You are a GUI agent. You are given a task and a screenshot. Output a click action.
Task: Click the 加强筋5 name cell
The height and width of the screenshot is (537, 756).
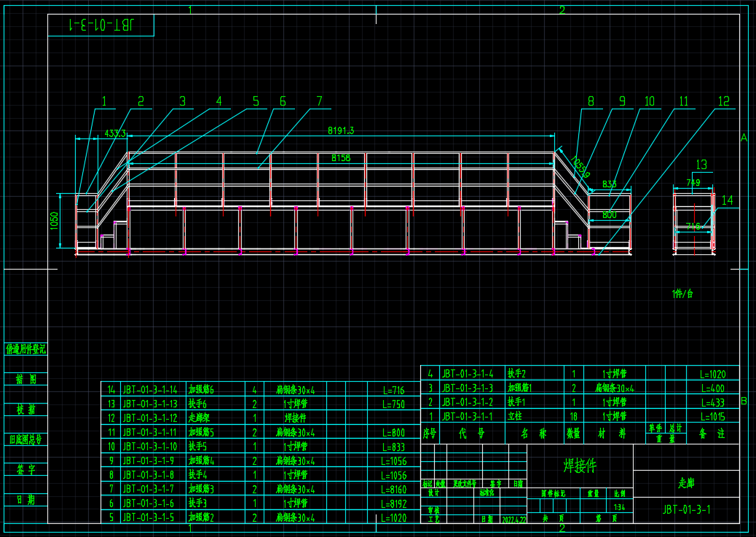pyautogui.click(x=201, y=432)
